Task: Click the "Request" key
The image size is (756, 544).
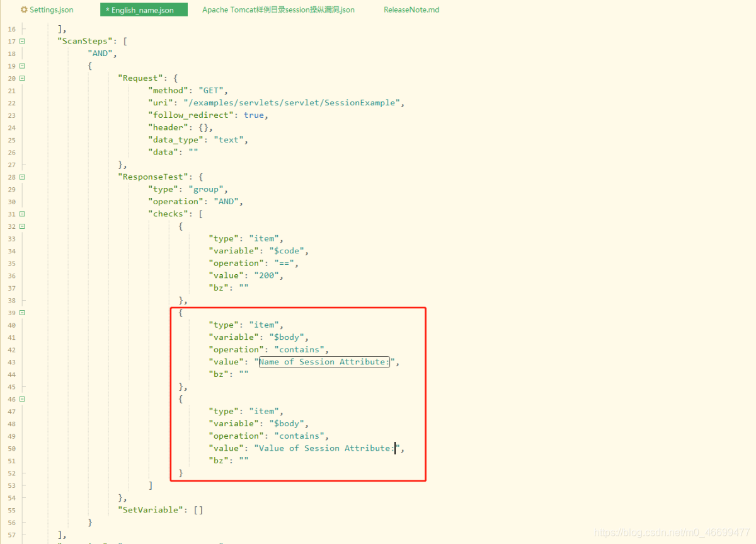Action: click(140, 78)
